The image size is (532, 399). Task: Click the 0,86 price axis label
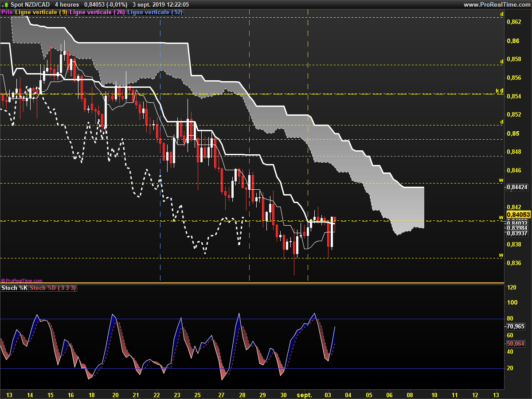pyautogui.click(x=512, y=41)
